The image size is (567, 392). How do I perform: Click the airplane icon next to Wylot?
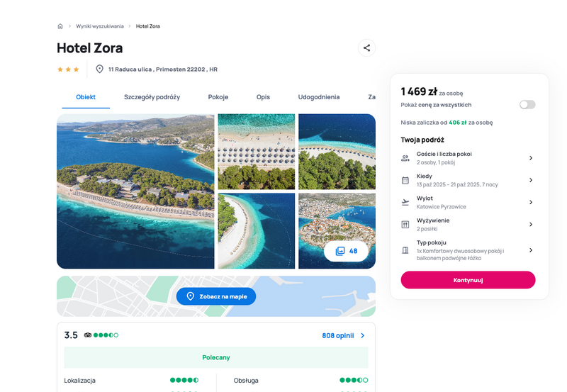tap(405, 202)
